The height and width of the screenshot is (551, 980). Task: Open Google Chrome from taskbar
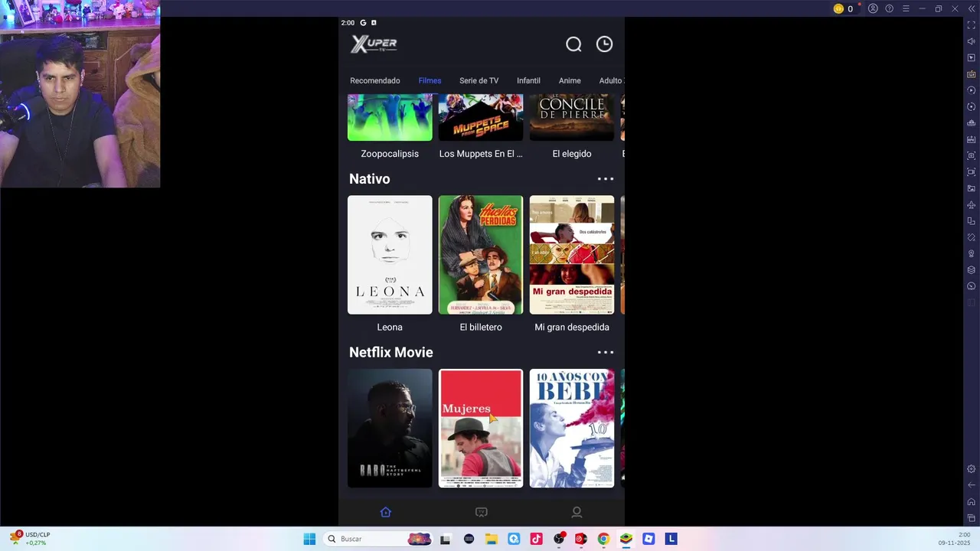tap(603, 539)
